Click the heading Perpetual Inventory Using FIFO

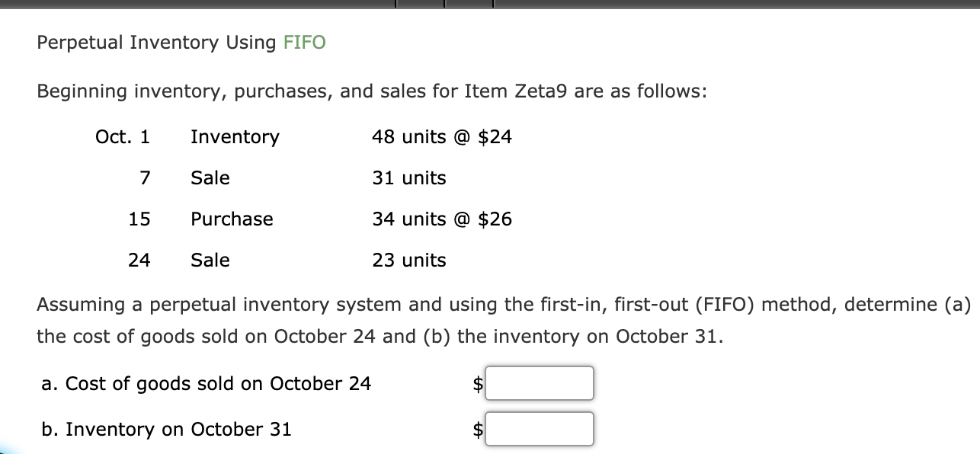pyautogui.click(x=181, y=43)
